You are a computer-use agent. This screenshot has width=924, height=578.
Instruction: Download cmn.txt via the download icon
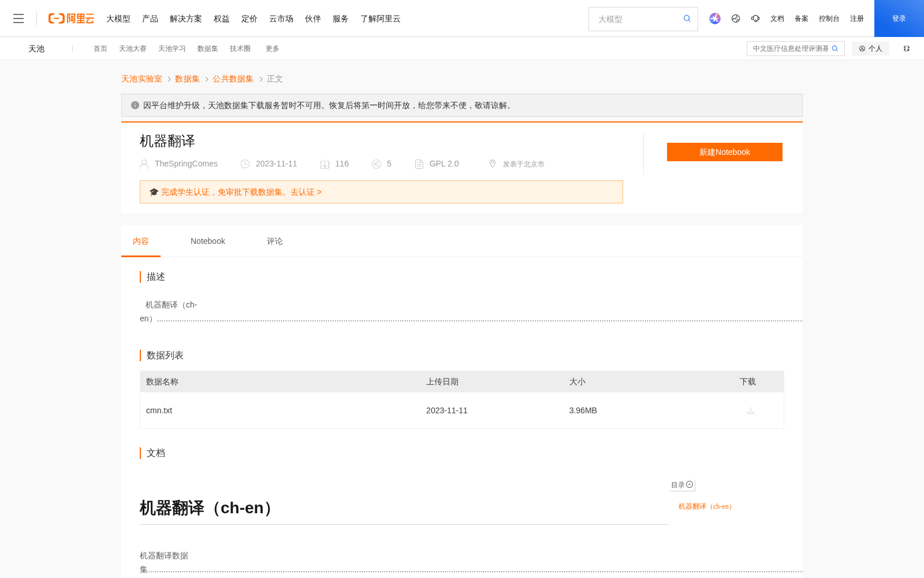pos(751,410)
